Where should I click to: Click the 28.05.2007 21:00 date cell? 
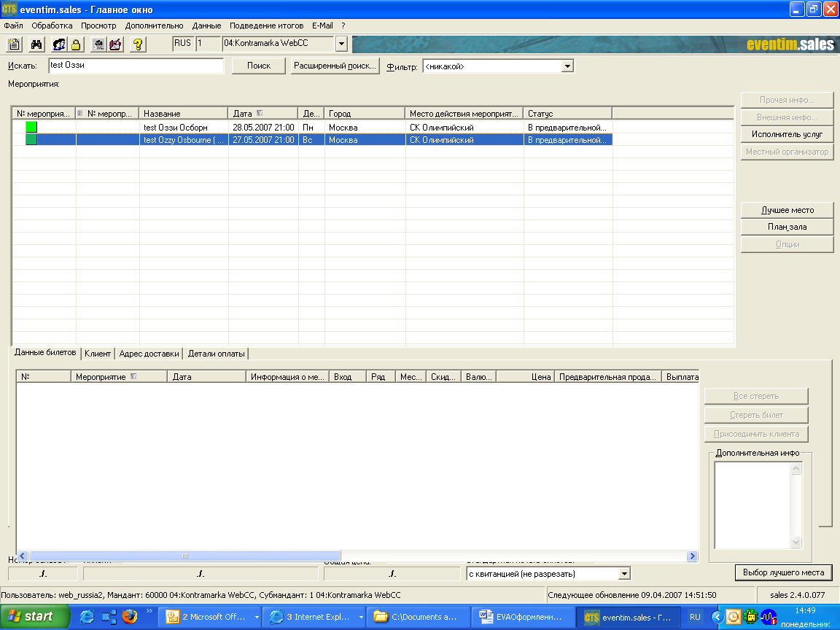263,127
